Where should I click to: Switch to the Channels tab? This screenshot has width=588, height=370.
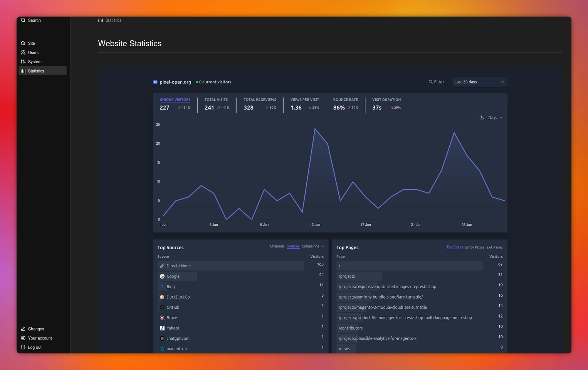click(x=277, y=246)
